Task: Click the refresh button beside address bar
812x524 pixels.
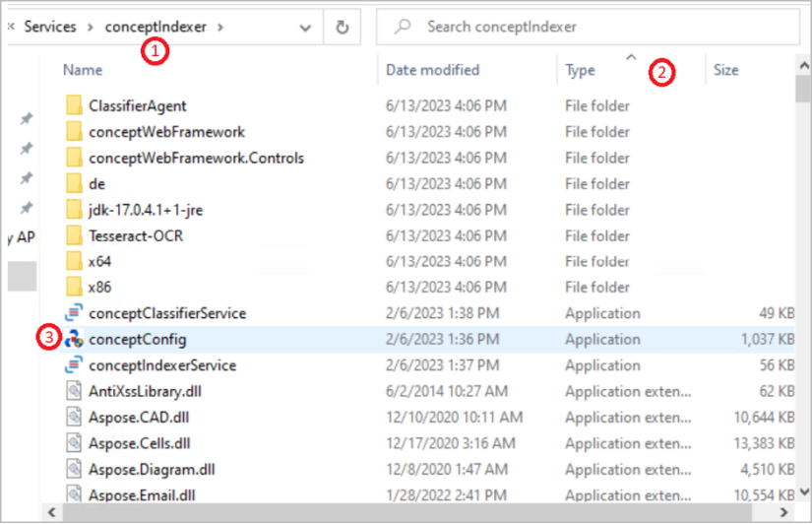Action: 342,28
